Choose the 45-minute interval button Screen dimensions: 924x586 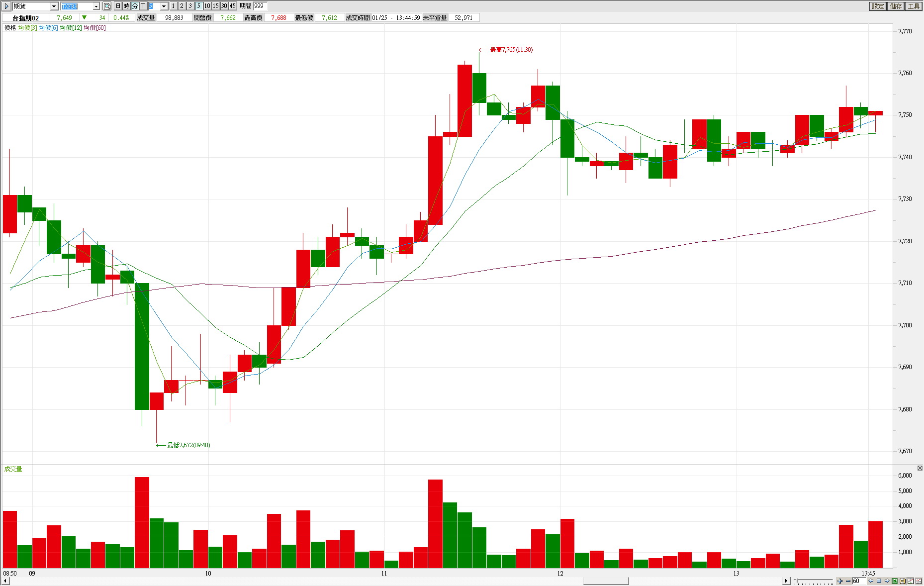pyautogui.click(x=232, y=6)
